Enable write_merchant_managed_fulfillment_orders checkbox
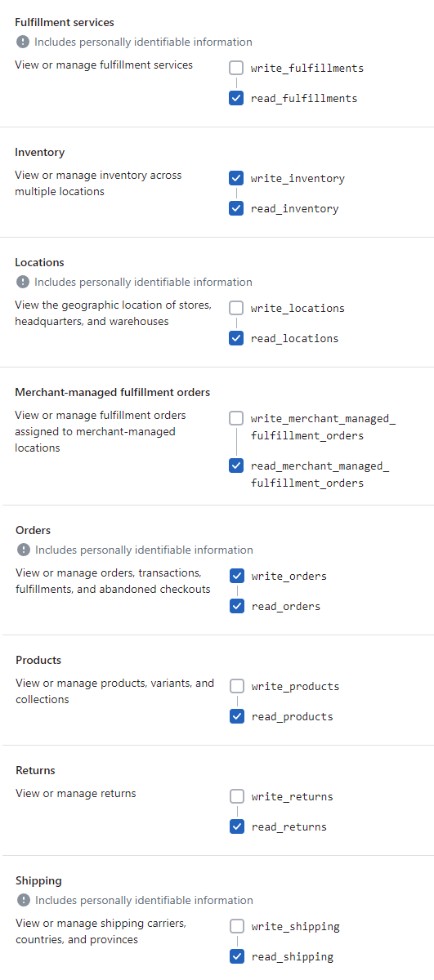434x980 pixels. click(236, 418)
